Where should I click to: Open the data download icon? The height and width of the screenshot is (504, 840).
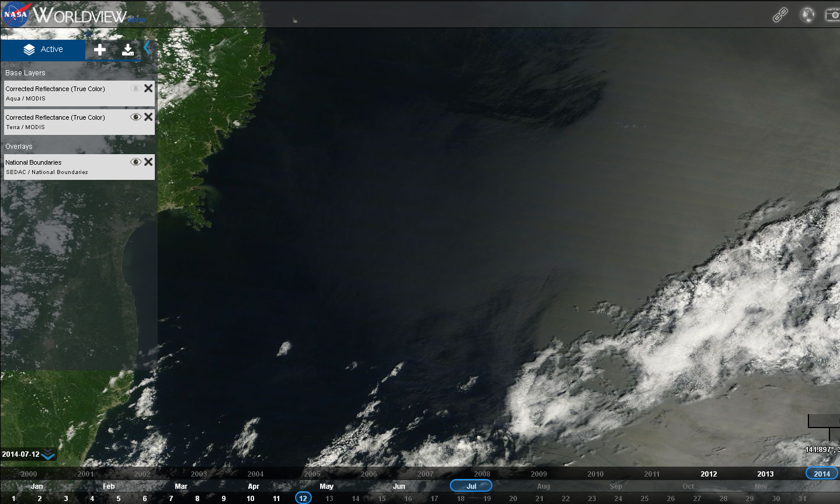pyautogui.click(x=128, y=50)
